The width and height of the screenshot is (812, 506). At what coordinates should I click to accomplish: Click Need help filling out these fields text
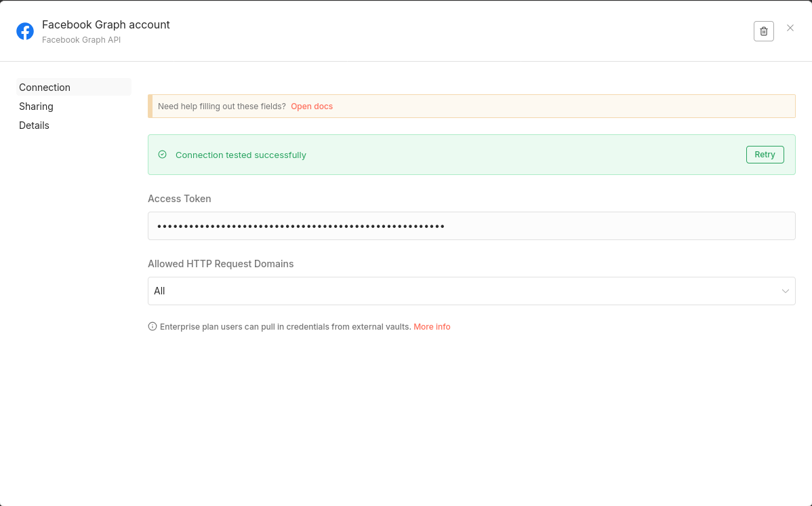[222, 106]
